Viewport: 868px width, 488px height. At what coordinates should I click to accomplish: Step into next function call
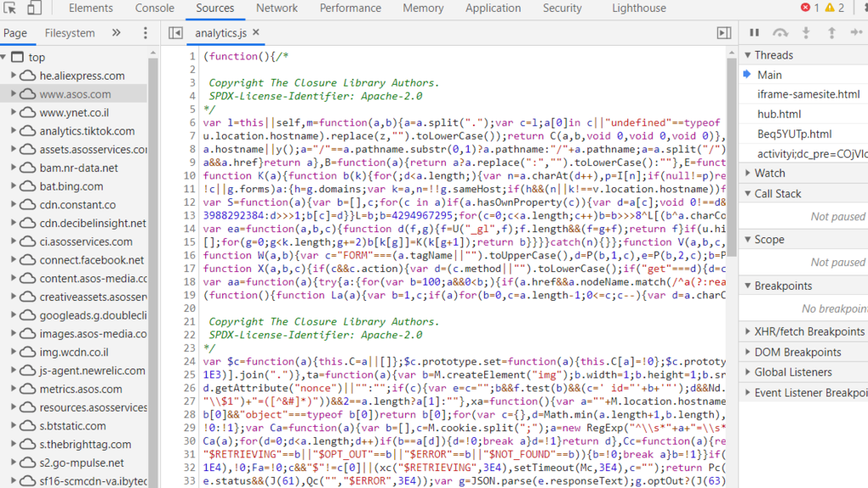pos(806,33)
